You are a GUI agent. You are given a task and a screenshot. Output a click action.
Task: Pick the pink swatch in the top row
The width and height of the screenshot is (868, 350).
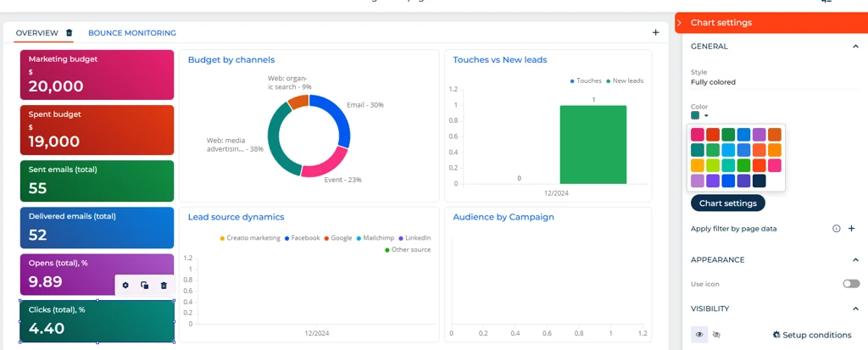[x=697, y=135]
